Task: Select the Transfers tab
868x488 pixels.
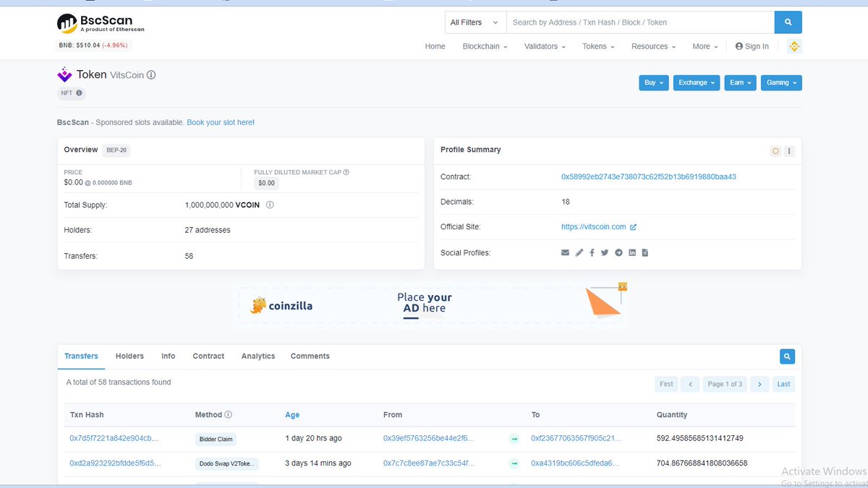Action: 81,356
